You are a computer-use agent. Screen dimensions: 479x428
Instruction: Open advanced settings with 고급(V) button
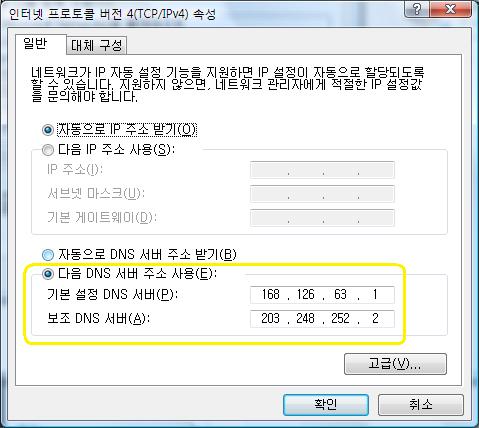(395, 364)
